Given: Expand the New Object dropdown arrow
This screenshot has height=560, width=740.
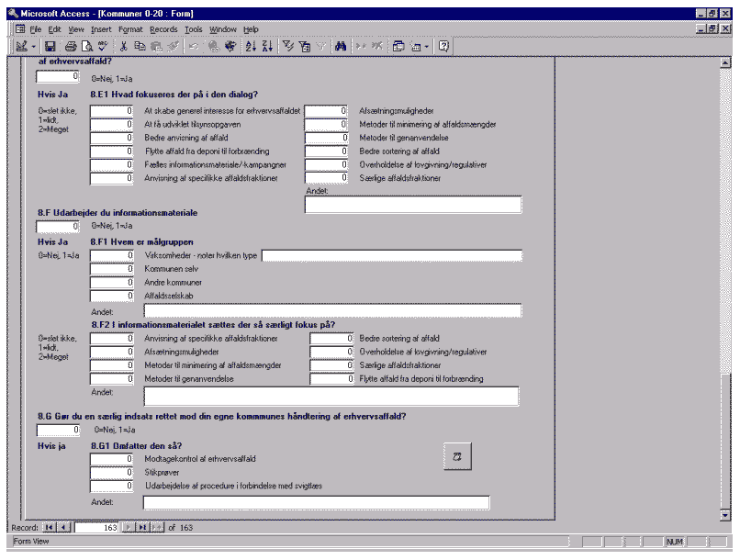Looking at the screenshot, I should pyautogui.click(x=426, y=46).
